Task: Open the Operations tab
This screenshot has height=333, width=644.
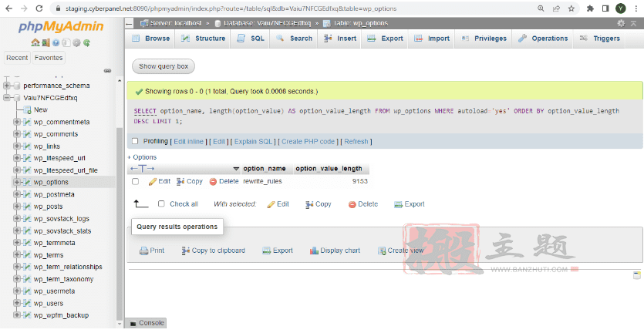Action: pyautogui.click(x=542, y=39)
